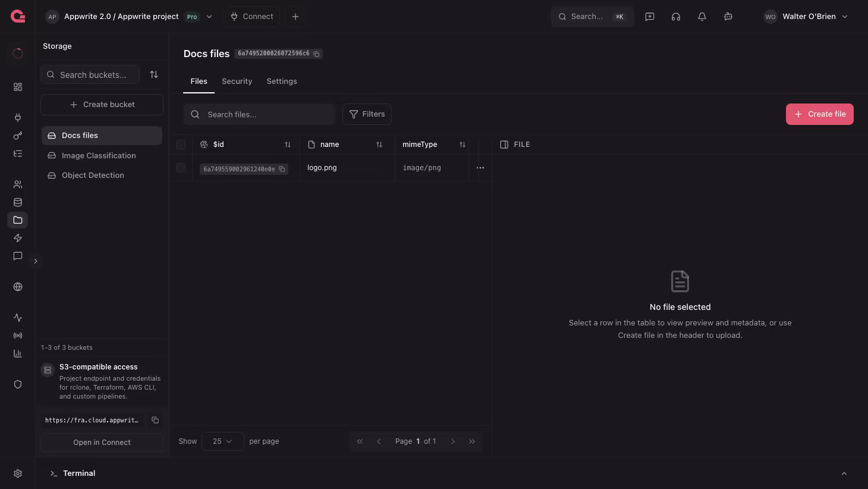The height and width of the screenshot is (489, 868).
Task: Focus the Search buckets field
Action: point(90,74)
